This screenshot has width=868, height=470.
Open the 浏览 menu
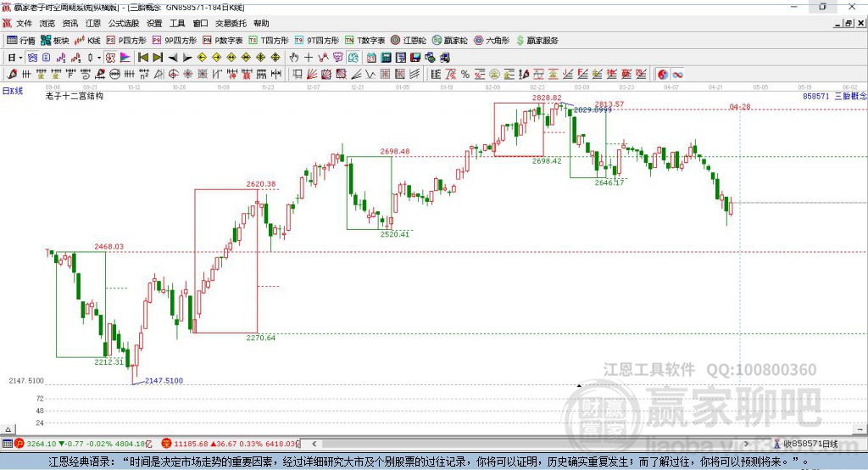click(x=47, y=23)
